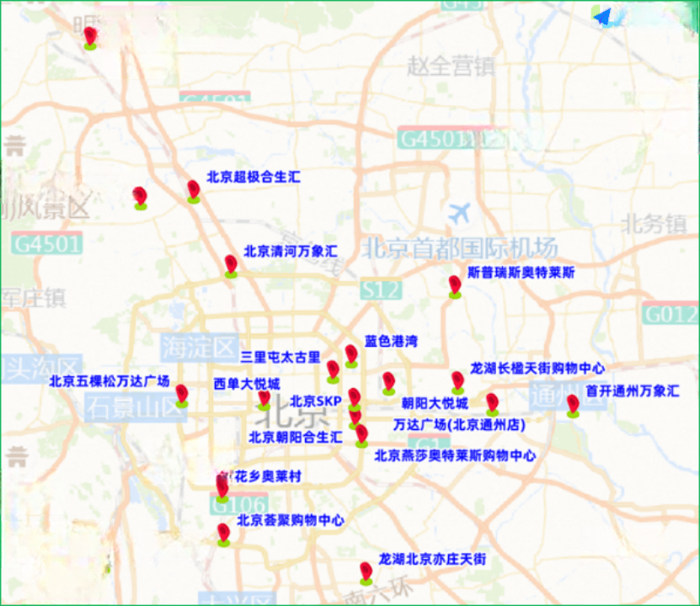The image size is (700, 606).
Task: Open the 斯普瑞斯奥特莱斯 location pin
Action: (455, 287)
